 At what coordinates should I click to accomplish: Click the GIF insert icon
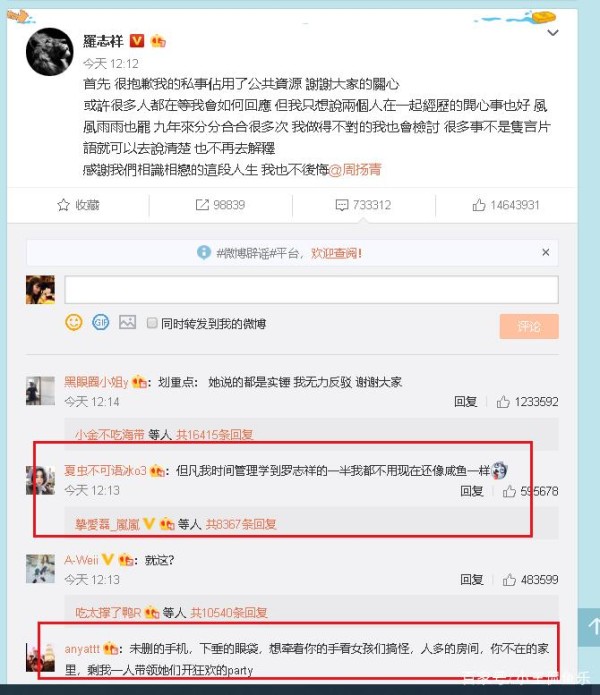tap(101, 322)
